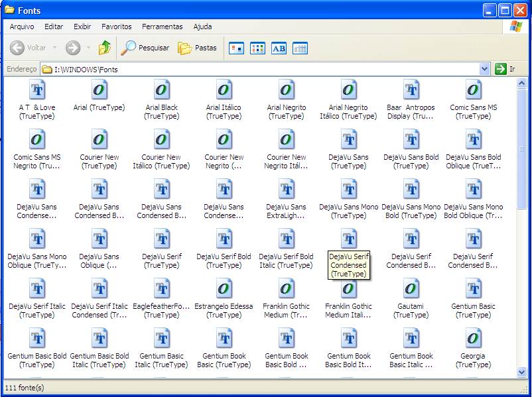Screen dimensions: 532x397
Task: Click the scrollbar down arrow
Action: pos(521,372)
